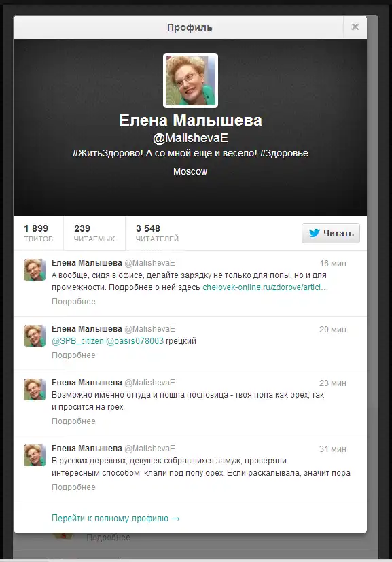Click the Читать follow button
The image size is (392, 562).
pyautogui.click(x=330, y=233)
